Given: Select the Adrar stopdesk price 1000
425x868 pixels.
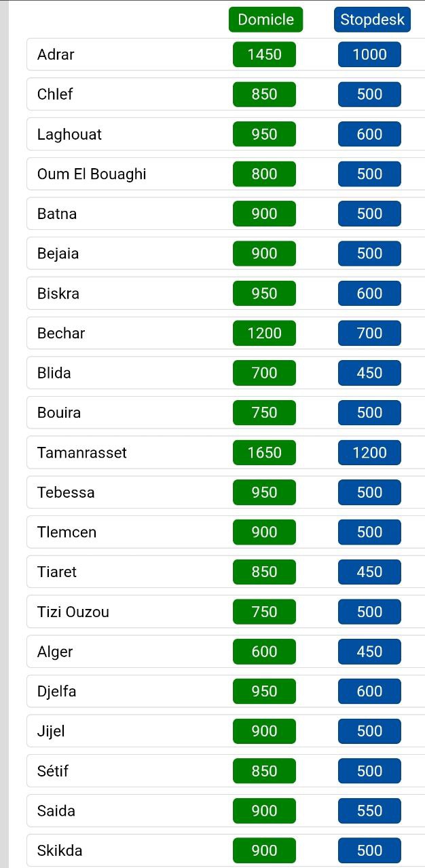Looking at the screenshot, I should click(x=369, y=54).
